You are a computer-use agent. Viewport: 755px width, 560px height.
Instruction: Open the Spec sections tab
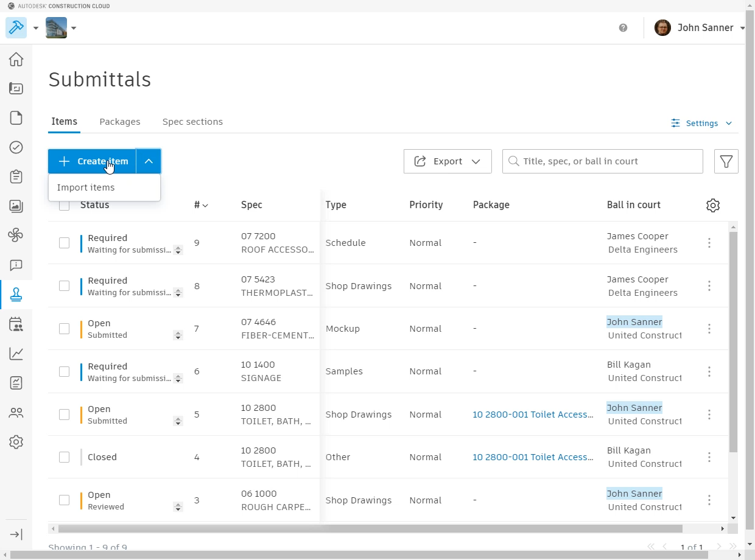[x=192, y=122]
